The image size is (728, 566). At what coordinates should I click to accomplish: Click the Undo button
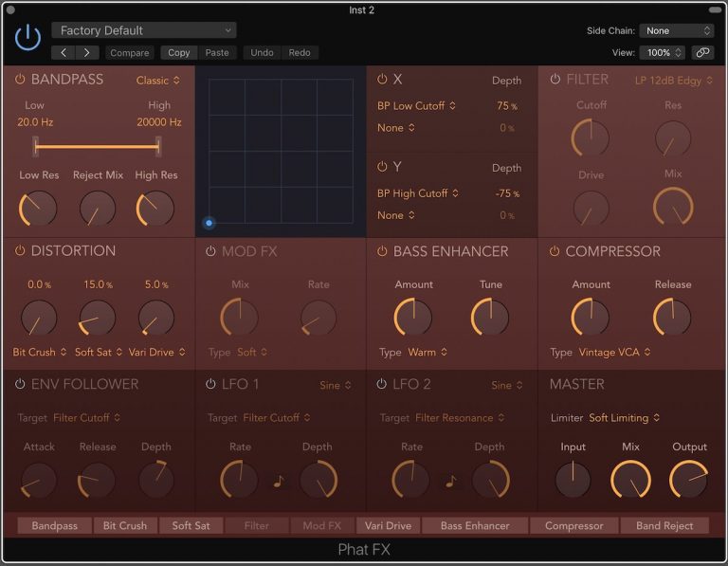pyautogui.click(x=262, y=52)
